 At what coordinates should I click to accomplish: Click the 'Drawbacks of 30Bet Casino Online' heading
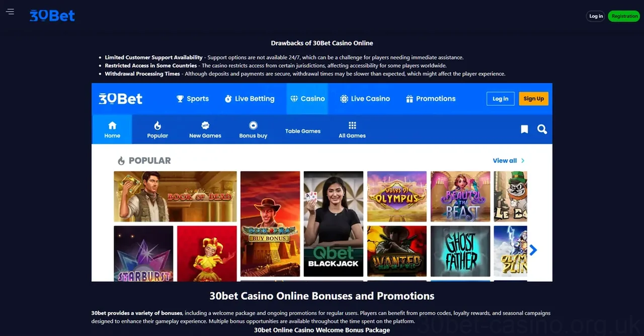tap(322, 43)
